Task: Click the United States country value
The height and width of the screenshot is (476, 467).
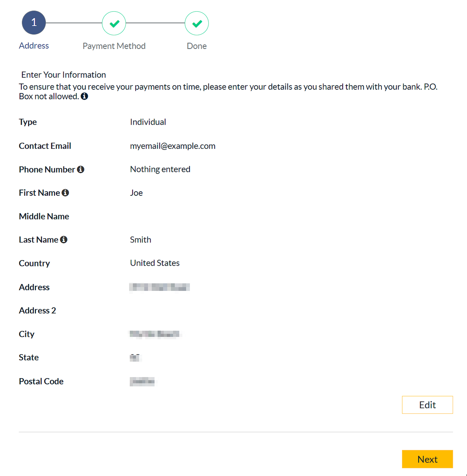Action: tap(155, 263)
